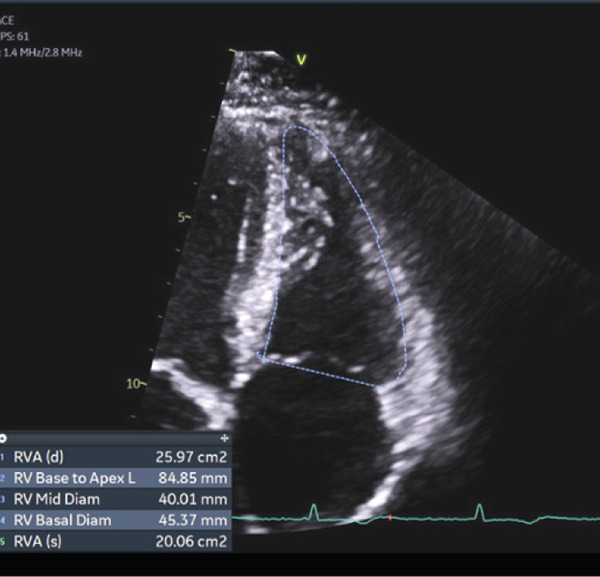600x577 pixels.
Task: Click the 5 cm depth scale label
Action: pyautogui.click(x=183, y=217)
